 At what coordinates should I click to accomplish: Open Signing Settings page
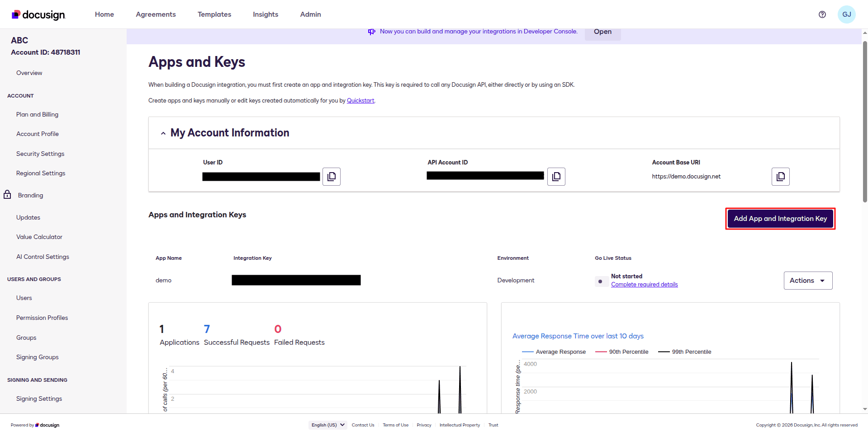pyautogui.click(x=39, y=399)
